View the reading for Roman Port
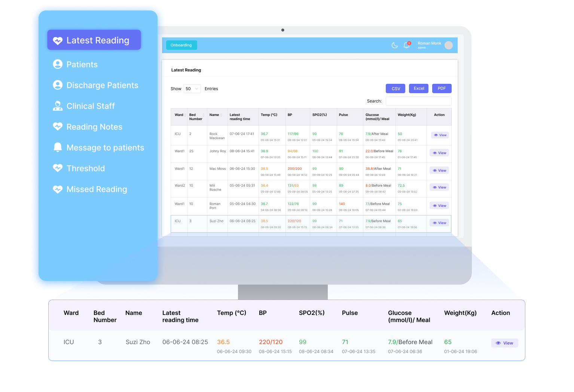The height and width of the screenshot is (392, 574). (x=439, y=206)
